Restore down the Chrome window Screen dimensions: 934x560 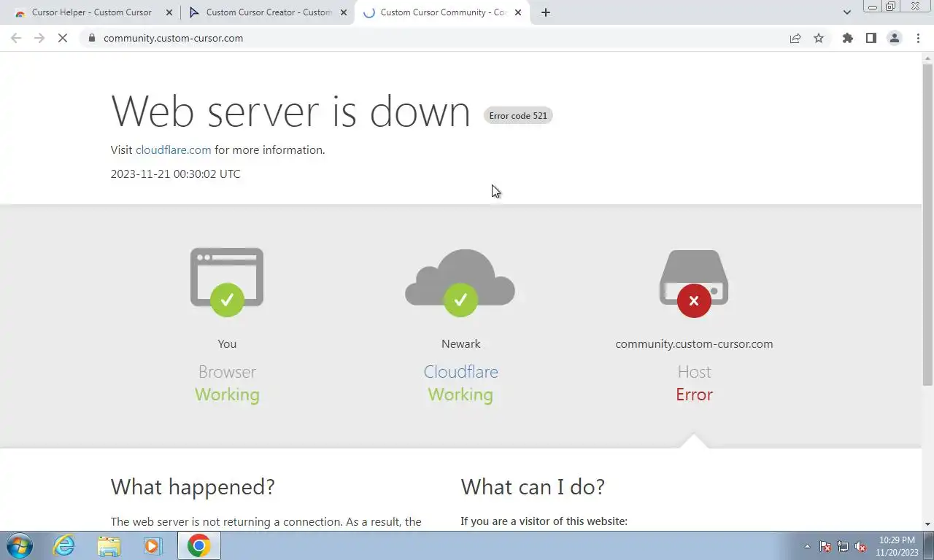[x=891, y=6]
